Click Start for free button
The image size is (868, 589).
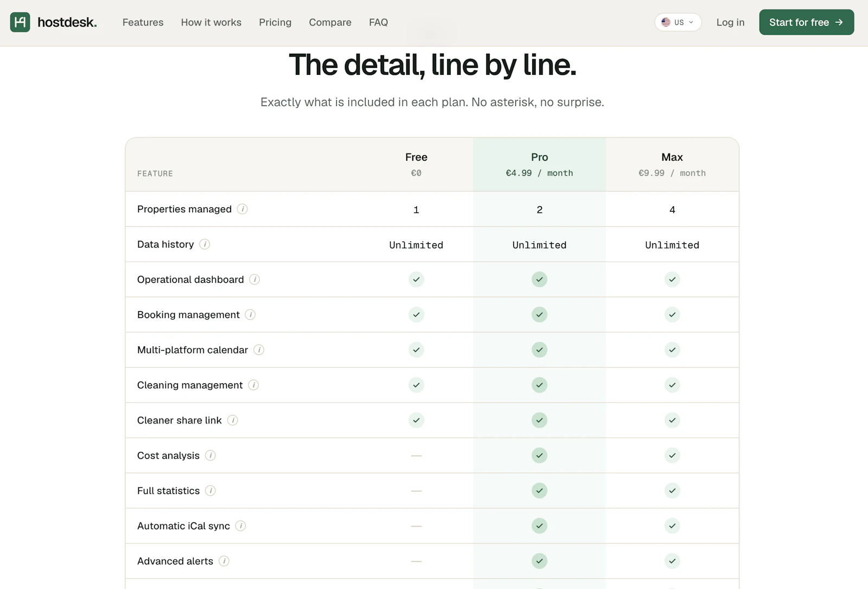[807, 22]
